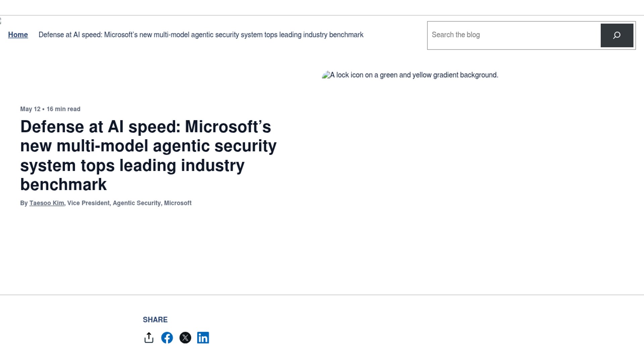Screen dimensions: 644x362
Task: Share the article on X
Action: [185, 338]
